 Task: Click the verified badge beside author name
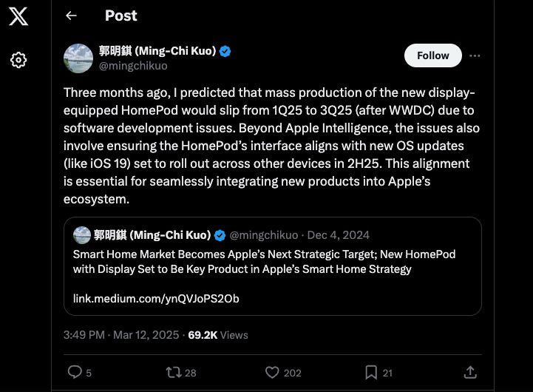[x=226, y=51]
